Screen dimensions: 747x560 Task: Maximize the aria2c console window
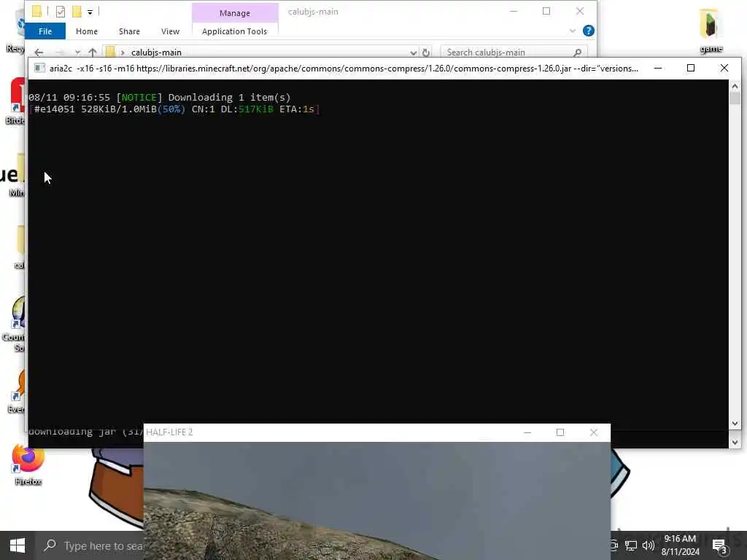[x=691, y=68]
